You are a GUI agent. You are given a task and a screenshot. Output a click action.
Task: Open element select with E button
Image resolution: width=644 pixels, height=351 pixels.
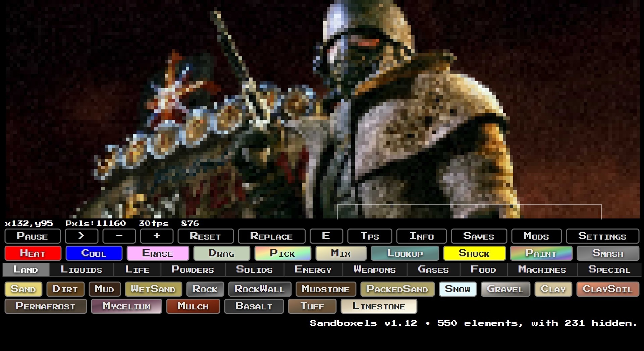326,236
